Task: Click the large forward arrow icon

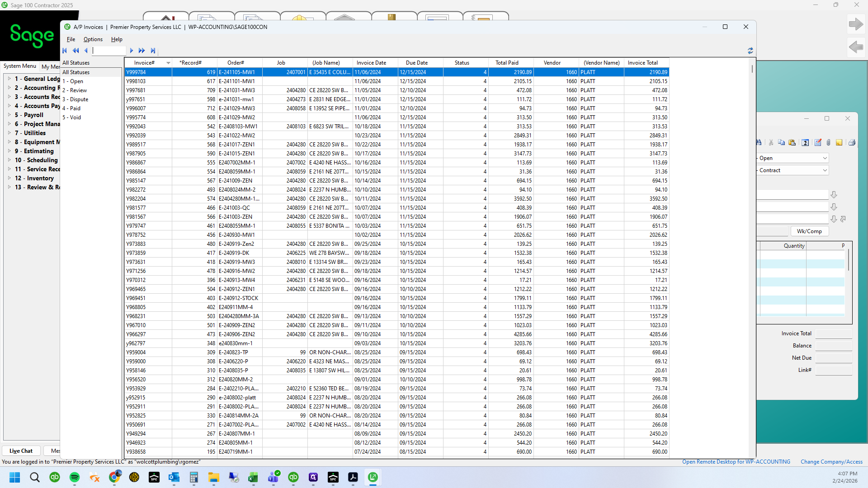Action: [x=855, y=24]
